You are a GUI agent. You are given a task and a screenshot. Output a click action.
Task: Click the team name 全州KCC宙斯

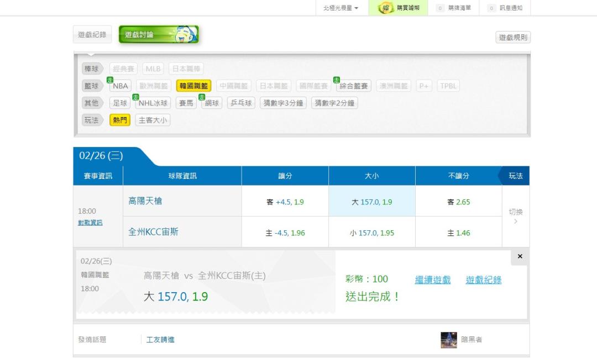153,232
